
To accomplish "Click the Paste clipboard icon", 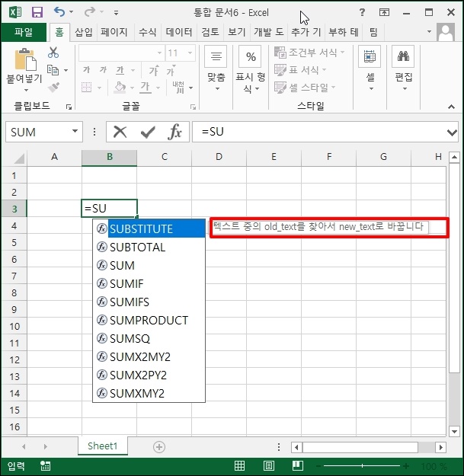I will tap(25, 59).
